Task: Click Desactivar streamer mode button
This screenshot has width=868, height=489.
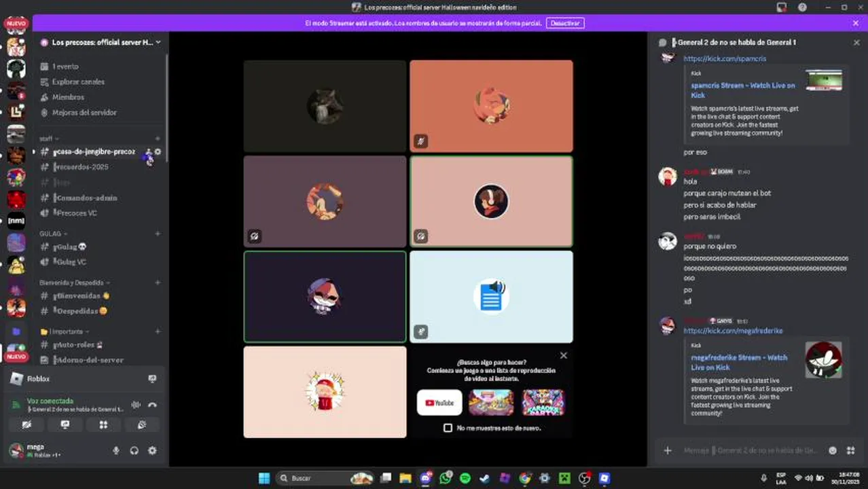Action: coord(565,23)
